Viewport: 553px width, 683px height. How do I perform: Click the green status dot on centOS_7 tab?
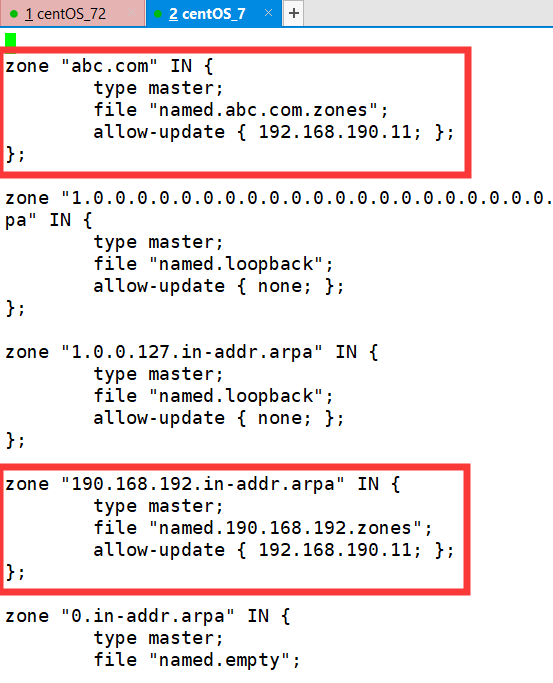point(158,14)
